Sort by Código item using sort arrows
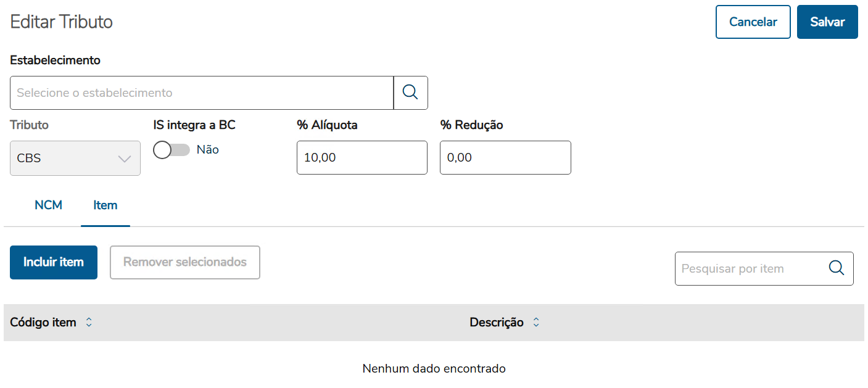The image size is (868, 388). (89, 323)
